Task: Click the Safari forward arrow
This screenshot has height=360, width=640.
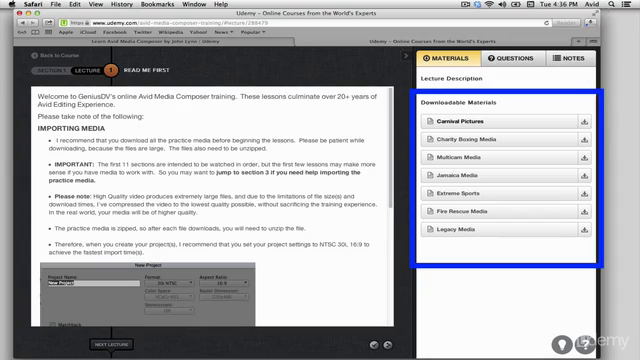Action: (32, 23)
